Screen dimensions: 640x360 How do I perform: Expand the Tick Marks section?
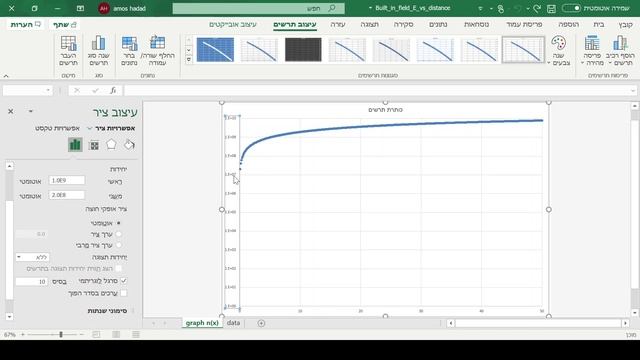pyautogui.click(x=107, y=311)
